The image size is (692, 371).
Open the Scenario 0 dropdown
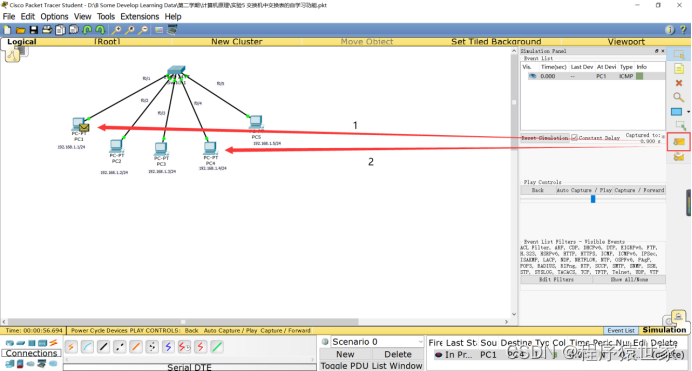[378, 342]
